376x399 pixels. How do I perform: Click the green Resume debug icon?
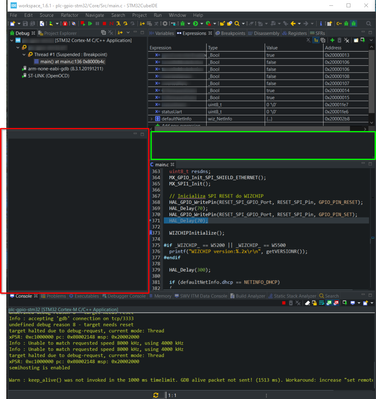(x=90, y=23)
